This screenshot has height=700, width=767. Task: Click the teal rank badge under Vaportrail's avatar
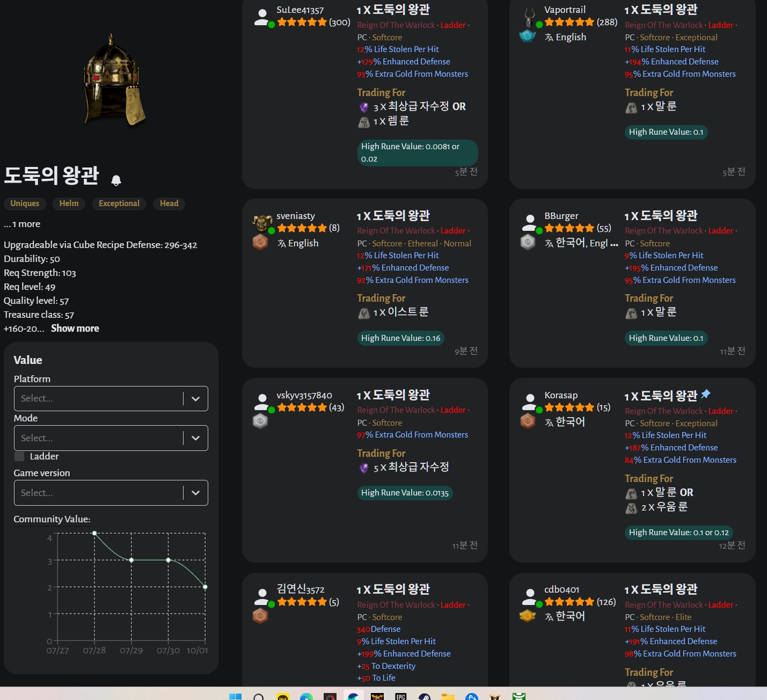click(528, 36)
